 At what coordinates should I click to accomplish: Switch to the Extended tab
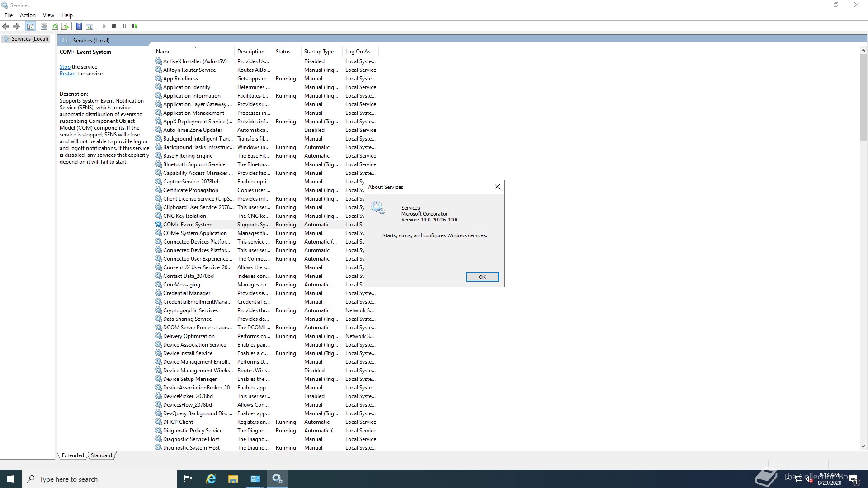pyautogui.click(x=73, y=455)
